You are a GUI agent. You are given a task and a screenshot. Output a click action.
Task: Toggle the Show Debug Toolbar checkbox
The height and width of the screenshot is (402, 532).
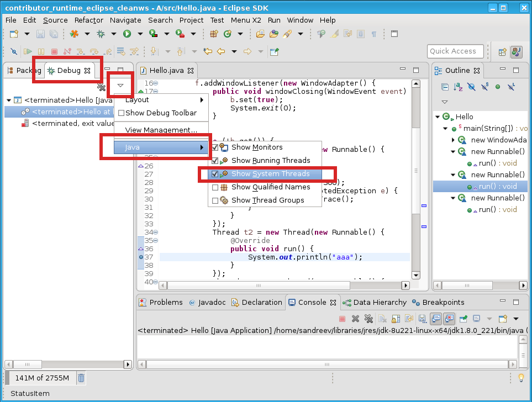121,113
